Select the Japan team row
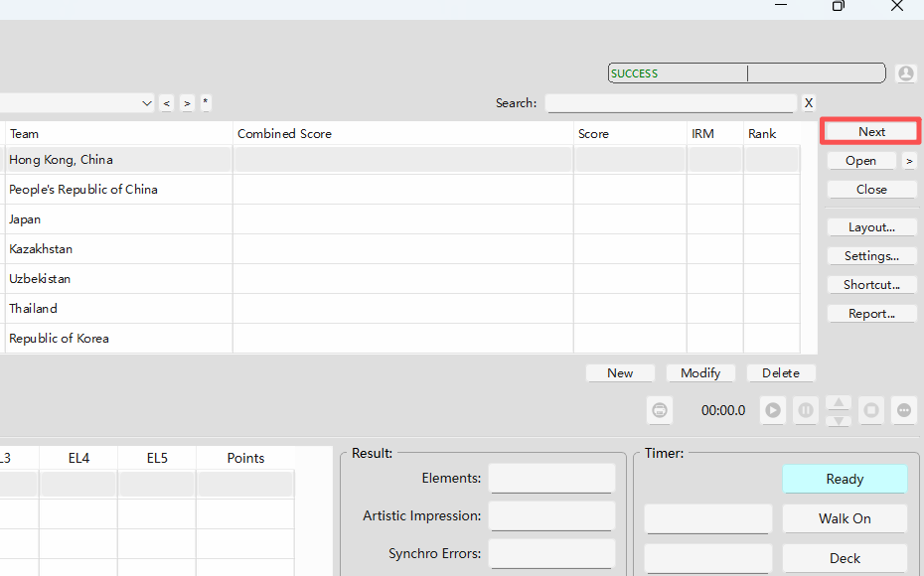924x576 pixels. point(402,219)
